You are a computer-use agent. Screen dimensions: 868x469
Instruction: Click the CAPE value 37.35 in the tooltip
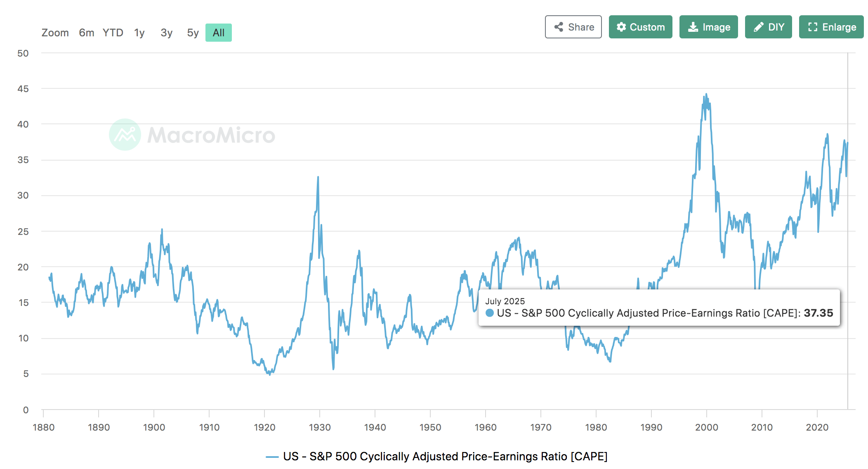[818, 313]
